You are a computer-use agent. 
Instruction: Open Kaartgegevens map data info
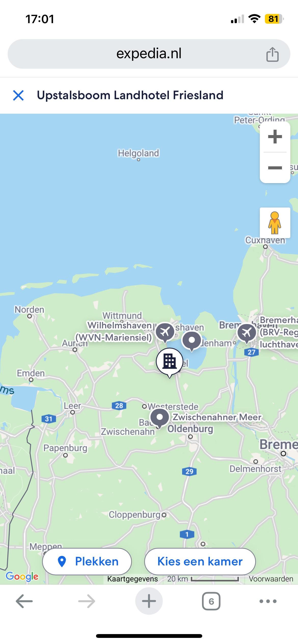tap(132, 579)
